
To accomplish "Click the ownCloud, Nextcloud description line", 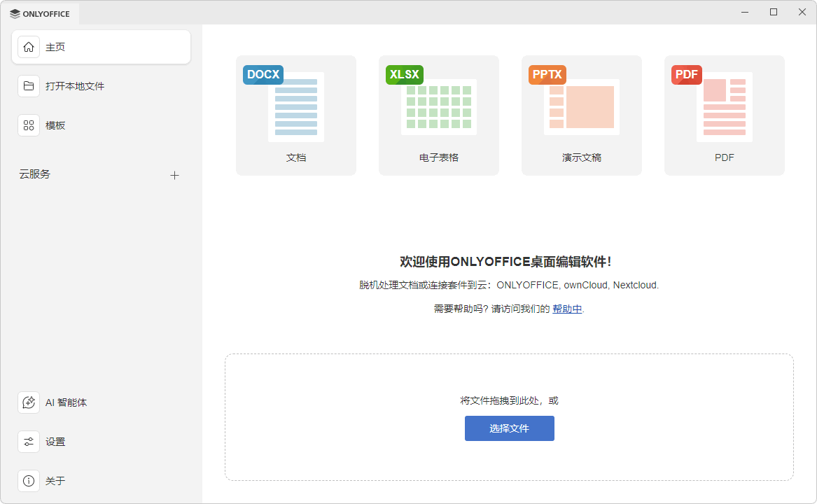I will pos(509,285).
